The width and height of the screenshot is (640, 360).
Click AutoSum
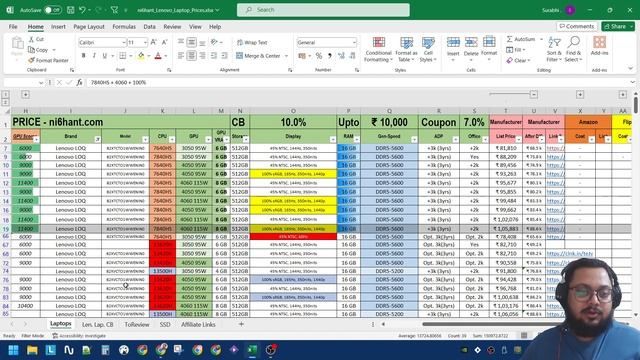(521, 39)
